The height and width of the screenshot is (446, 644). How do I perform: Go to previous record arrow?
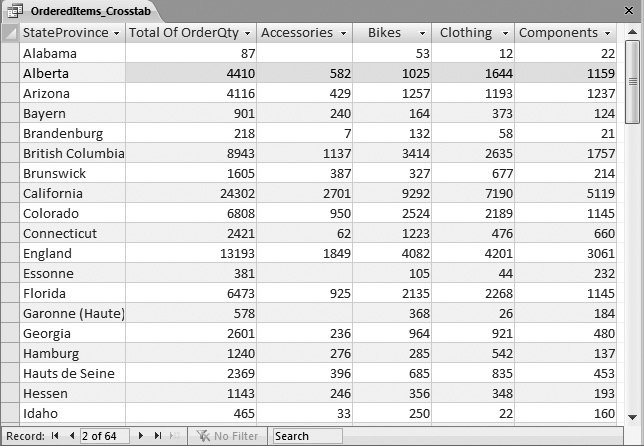coord(72,436)
